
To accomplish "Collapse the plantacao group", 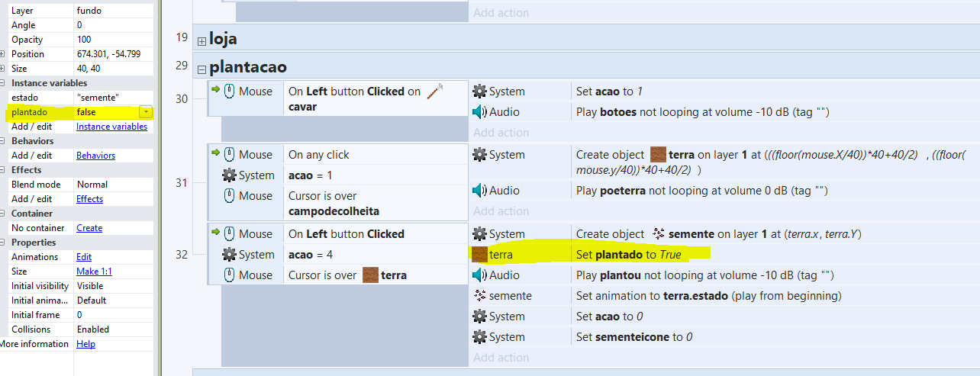I will (201, 68).
